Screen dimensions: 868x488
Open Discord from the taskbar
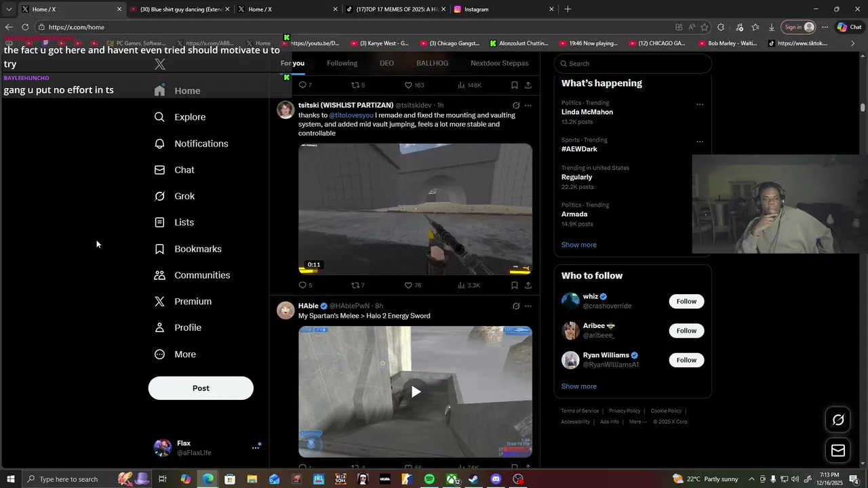click(x=496, y=479)
